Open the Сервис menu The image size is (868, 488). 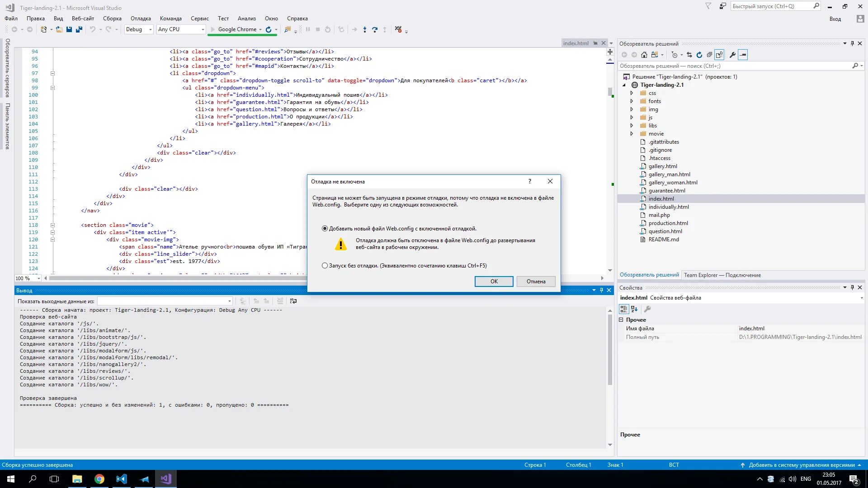(199, 19)
